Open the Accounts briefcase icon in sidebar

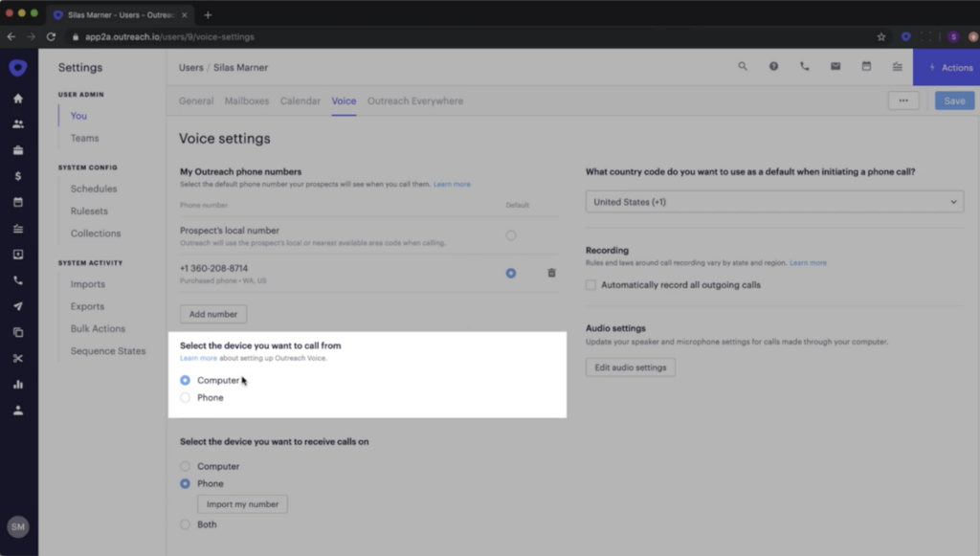click(x=18, y=150)
